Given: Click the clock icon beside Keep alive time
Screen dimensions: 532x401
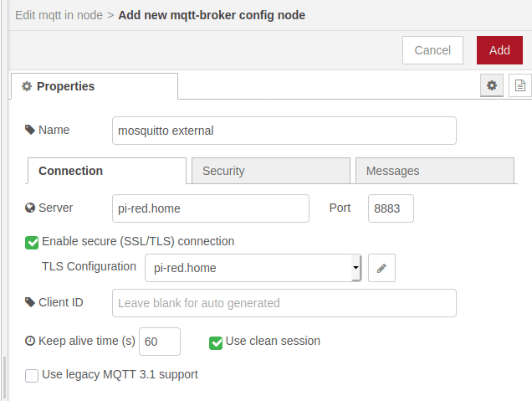Looking at the screenshot, I should coord(30,342).
